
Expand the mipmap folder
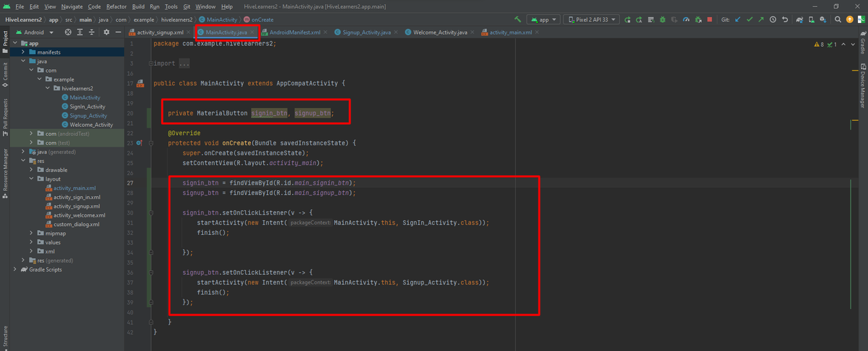[x=32, y=233]
